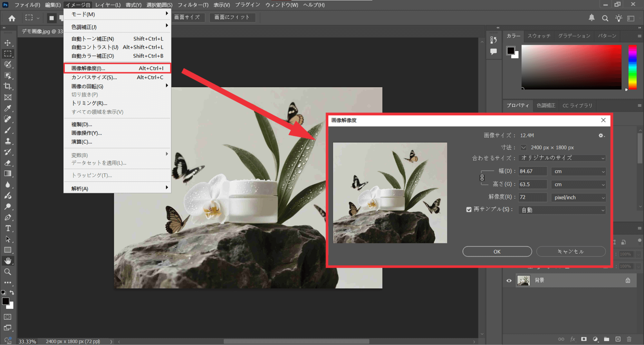Choose 自動トーン補正(N) menu entry

pos(117,39)
